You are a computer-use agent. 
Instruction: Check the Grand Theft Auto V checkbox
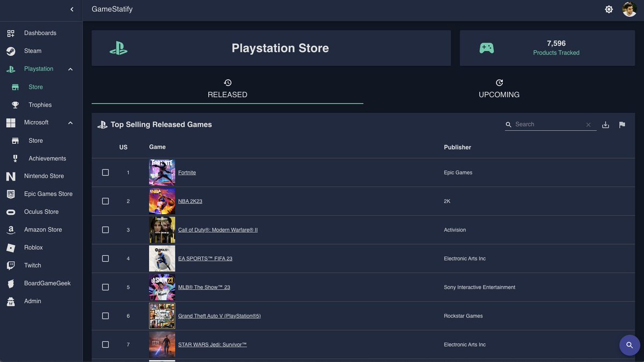point(105,316)
